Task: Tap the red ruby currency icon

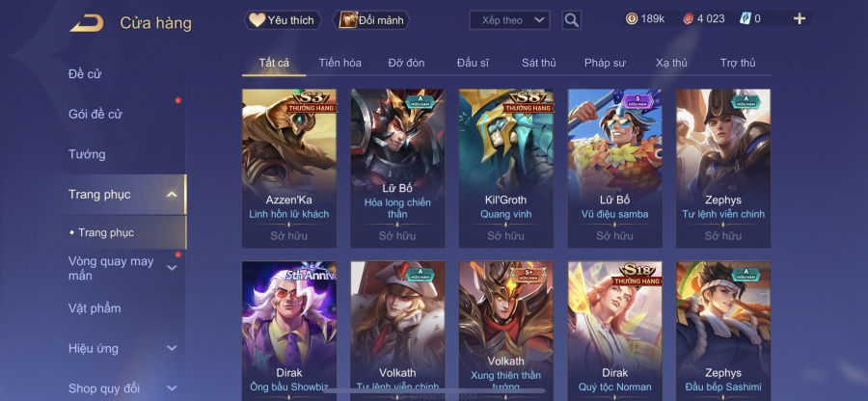Action: coord(688,19)
